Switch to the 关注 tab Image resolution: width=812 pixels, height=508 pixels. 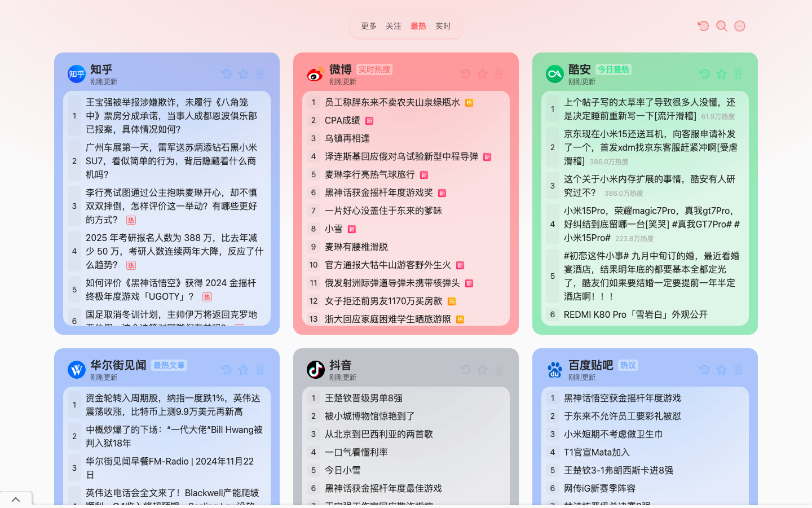[x=394, y=26]
